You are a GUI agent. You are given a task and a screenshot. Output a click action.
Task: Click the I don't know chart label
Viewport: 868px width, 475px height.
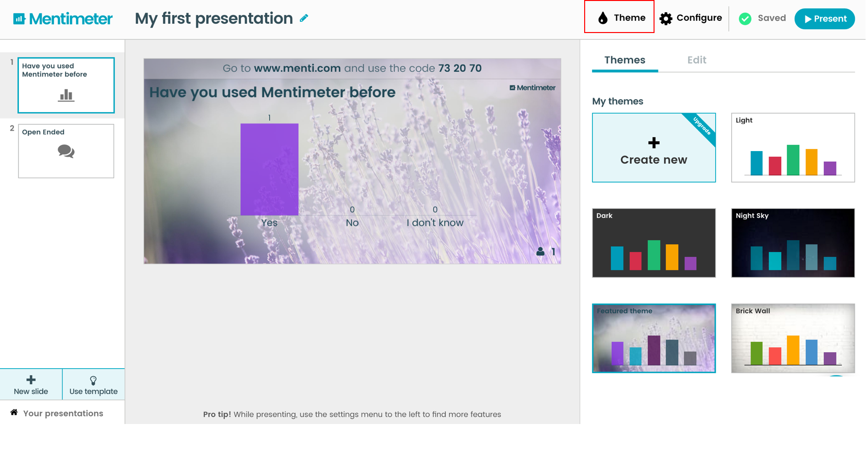point(435,223)
